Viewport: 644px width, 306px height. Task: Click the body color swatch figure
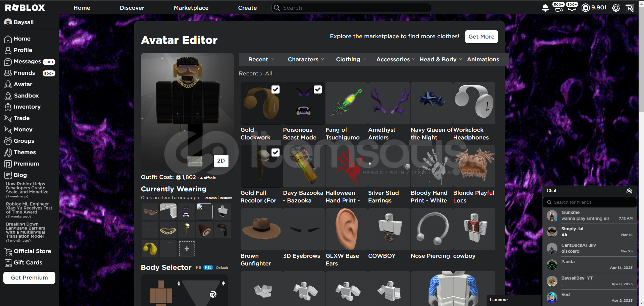click(161, 294)
